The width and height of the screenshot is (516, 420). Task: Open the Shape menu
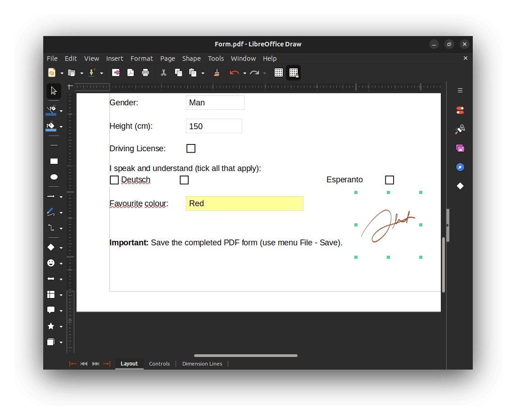(x=191, y=59)
